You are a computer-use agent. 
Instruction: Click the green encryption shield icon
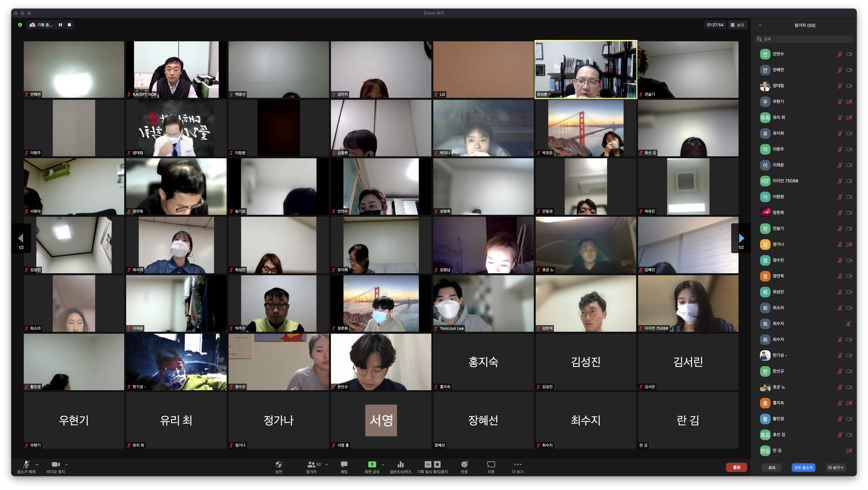click(20, 25)
